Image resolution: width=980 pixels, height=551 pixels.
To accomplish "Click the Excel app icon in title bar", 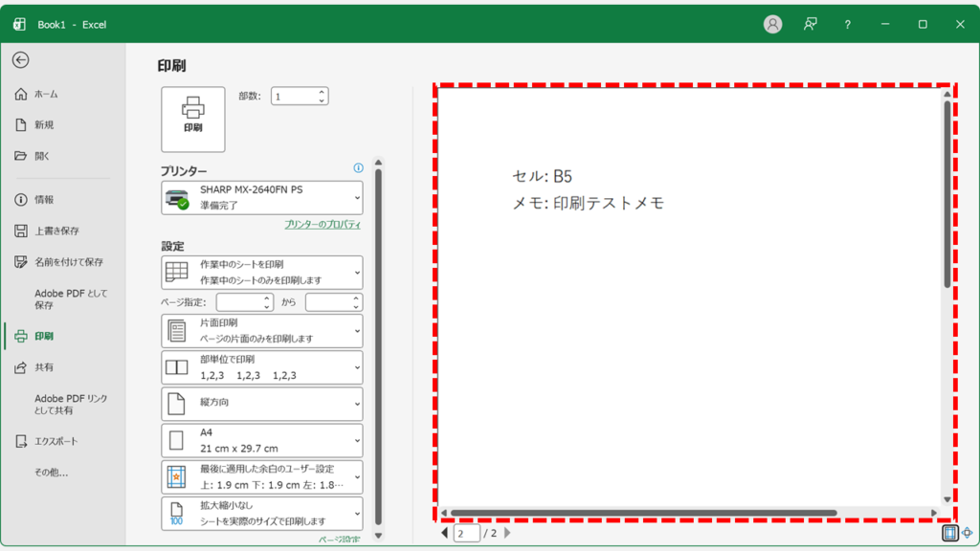I will [19, 24].
